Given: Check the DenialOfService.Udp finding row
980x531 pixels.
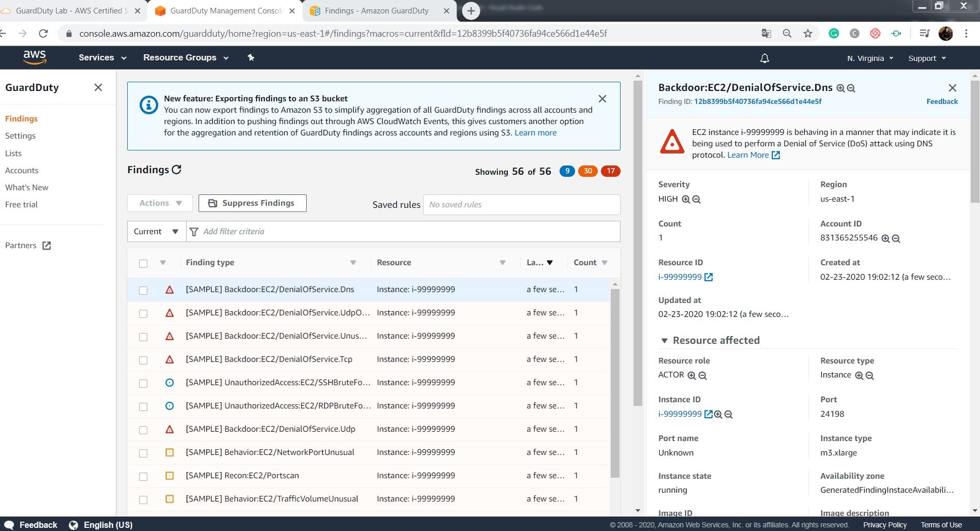Looking at the screenshot, I should click(143, 430).
